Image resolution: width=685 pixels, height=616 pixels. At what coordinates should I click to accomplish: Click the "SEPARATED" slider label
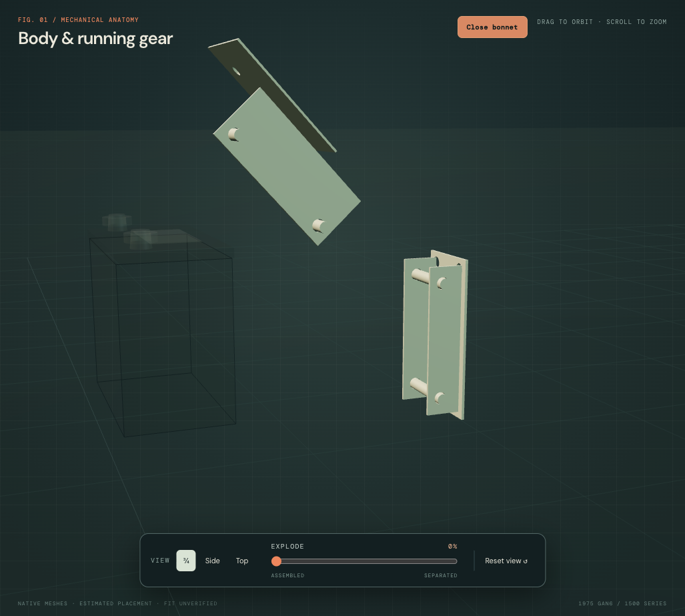click(x=441, y=575)
